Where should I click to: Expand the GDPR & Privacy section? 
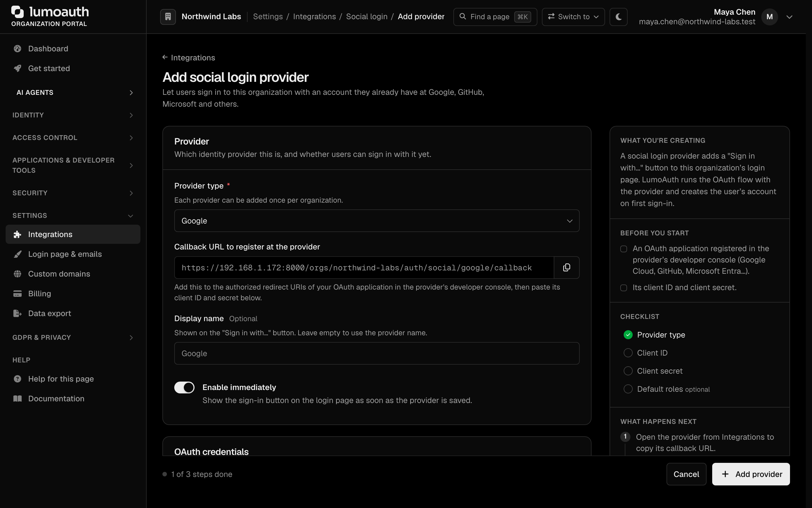(x=73, y=338)
